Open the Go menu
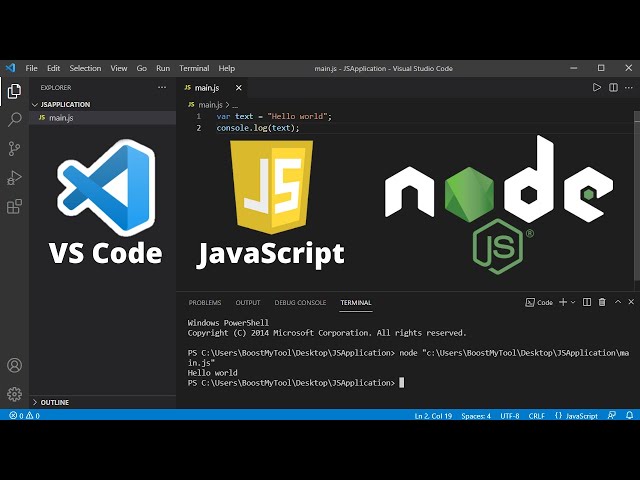 (x=142, y=68)
